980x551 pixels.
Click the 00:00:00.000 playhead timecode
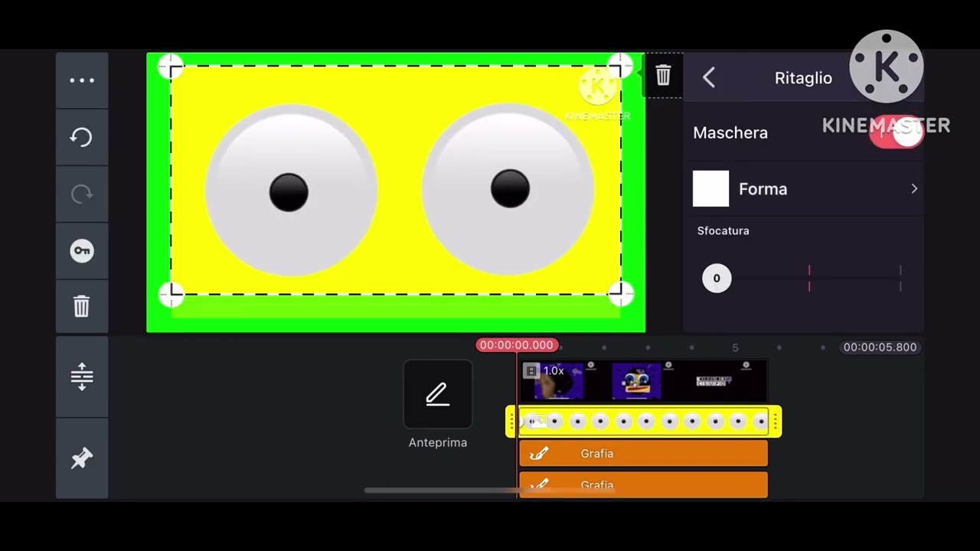(517, 345)
